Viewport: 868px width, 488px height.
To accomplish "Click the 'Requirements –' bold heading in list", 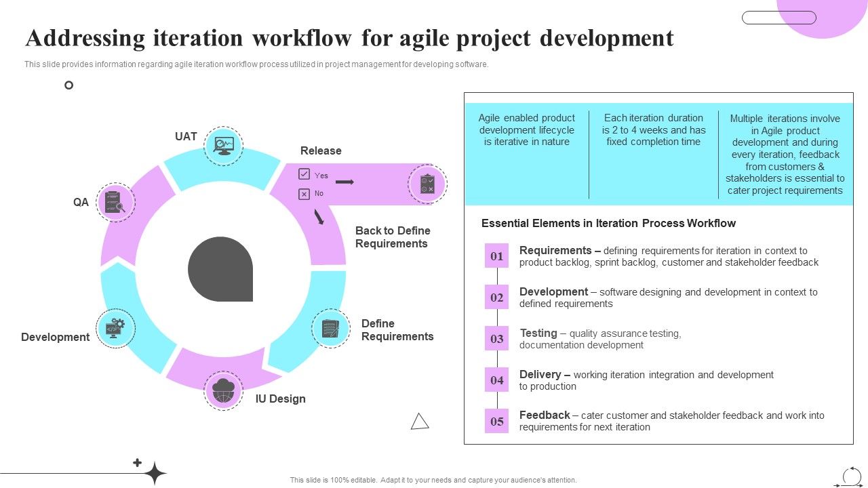I will (x=559, y=250).
